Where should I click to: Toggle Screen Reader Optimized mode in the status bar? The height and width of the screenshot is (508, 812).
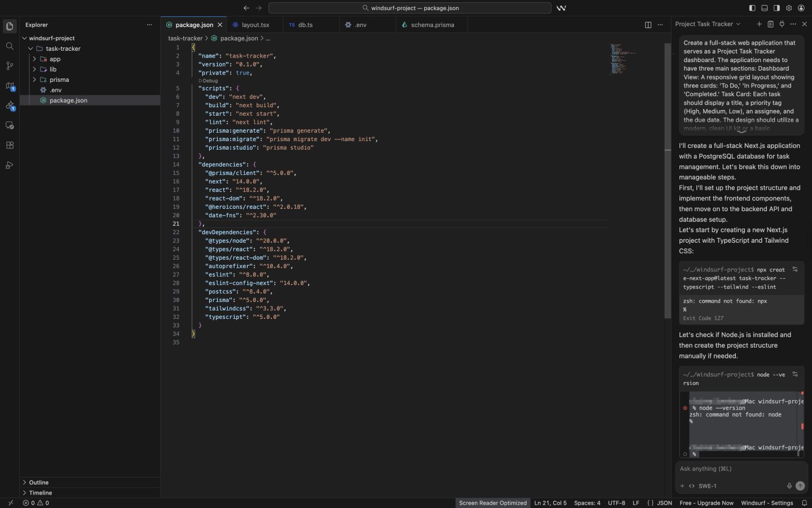click(x=492, y=503)
